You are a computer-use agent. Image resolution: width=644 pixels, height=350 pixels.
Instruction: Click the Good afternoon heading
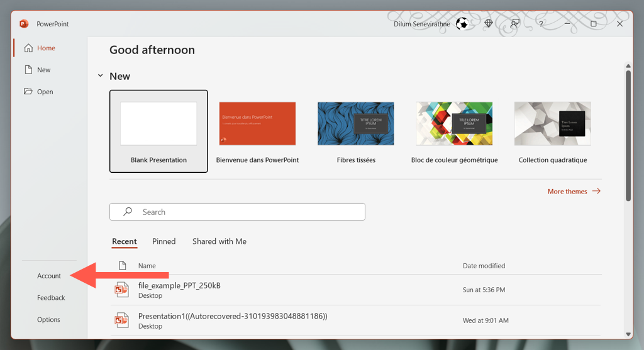click(152, 50)
